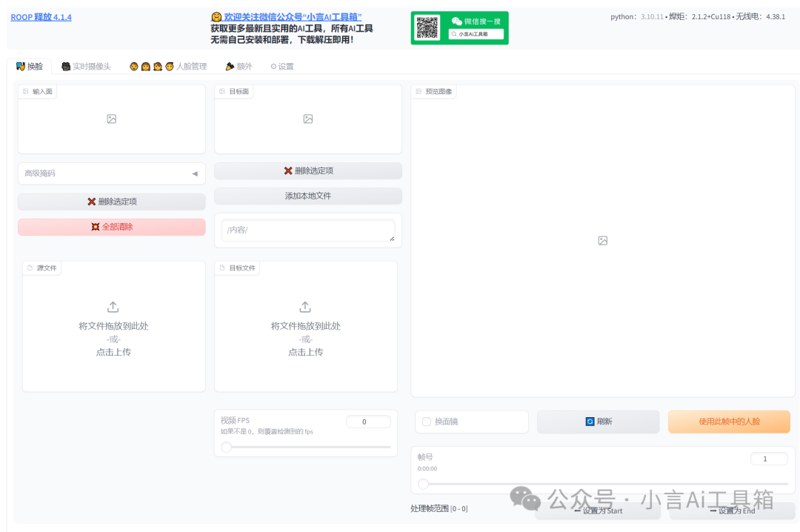Click the 视频 FPS slider handle
Screen dimensions: 800x532
click(x=226, y=448)
